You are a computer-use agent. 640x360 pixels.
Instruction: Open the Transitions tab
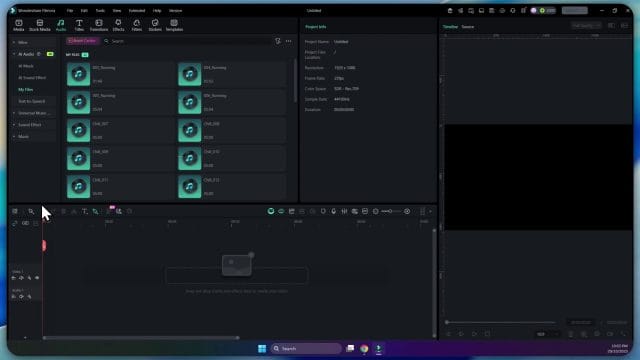point(99,25)
